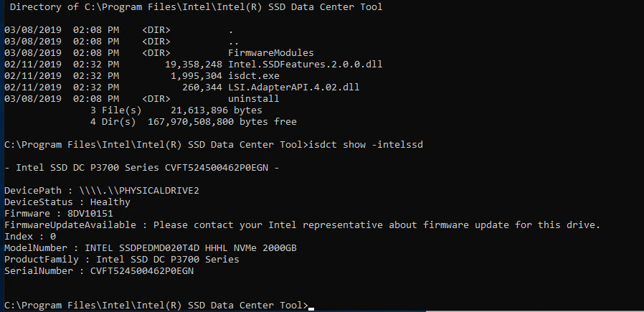The width and height of the screenshot is (644, 312).
Task: Click the ProductFamily Intel SSD DC P3700 line
Action: point(121,260)
